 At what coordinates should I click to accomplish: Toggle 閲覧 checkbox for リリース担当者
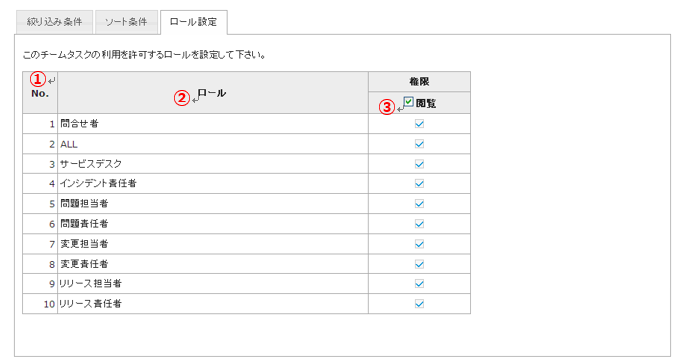(419, 284)
